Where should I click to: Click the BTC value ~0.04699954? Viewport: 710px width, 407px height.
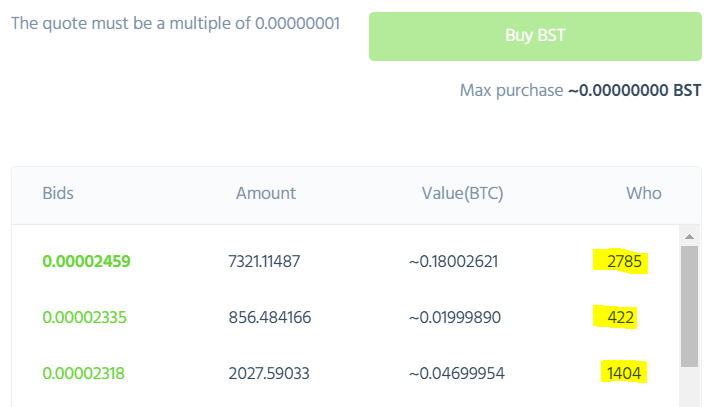point(453,374)
